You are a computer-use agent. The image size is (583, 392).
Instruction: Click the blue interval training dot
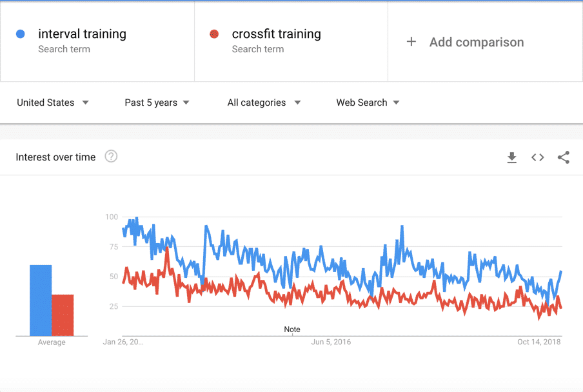[x=21, y=34]
